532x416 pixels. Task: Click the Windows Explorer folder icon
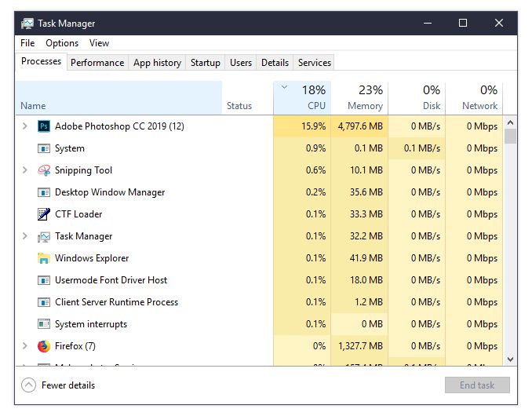(x=44, y=258)
